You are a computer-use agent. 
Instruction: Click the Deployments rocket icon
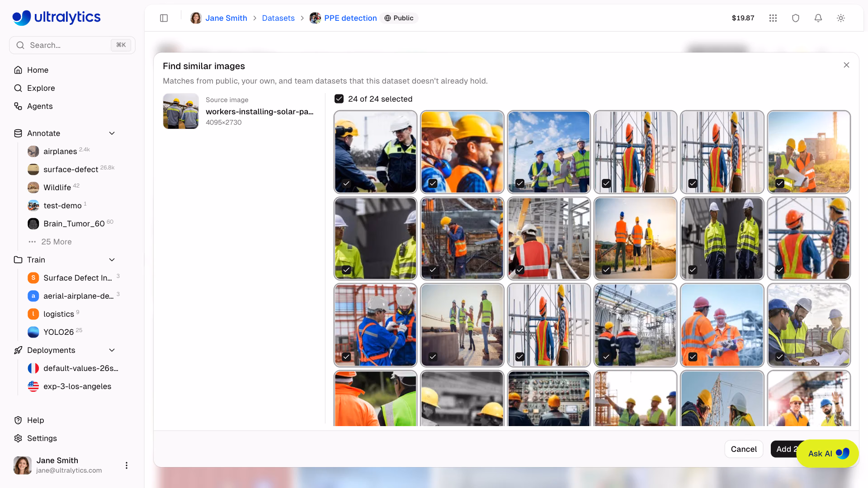(x=18, y=350)
